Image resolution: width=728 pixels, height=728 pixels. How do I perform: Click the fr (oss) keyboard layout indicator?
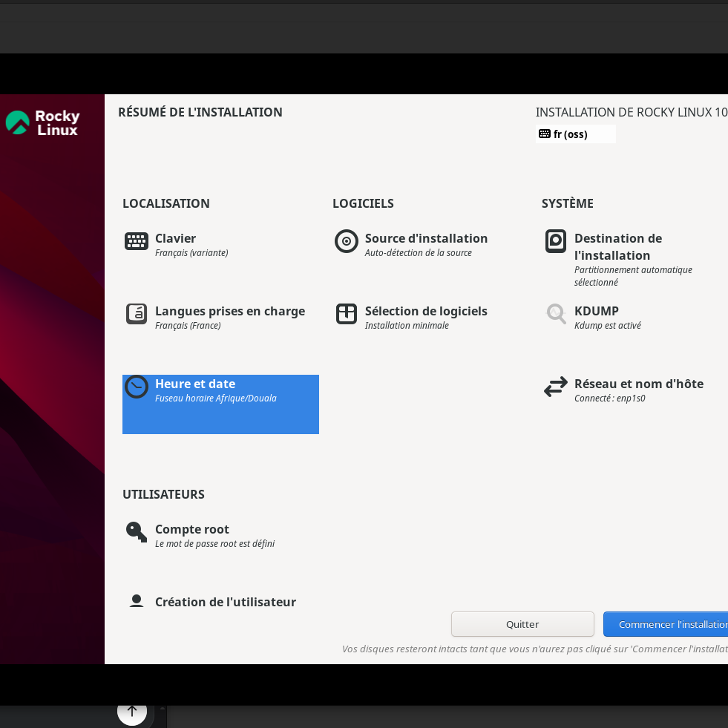pos(575,134)
